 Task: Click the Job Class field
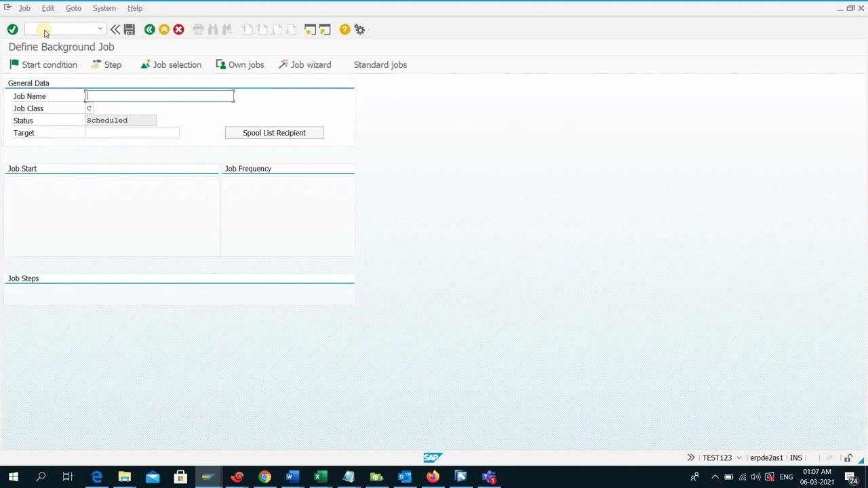coord(89,108)
